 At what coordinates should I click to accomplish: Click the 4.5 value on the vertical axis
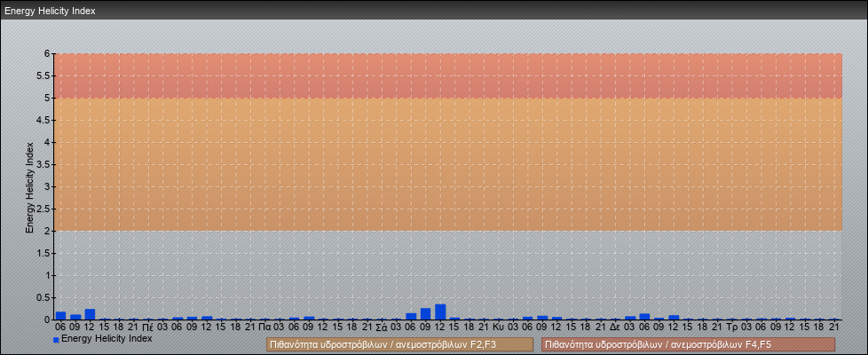pyautogui.click(x=43, y=120)
